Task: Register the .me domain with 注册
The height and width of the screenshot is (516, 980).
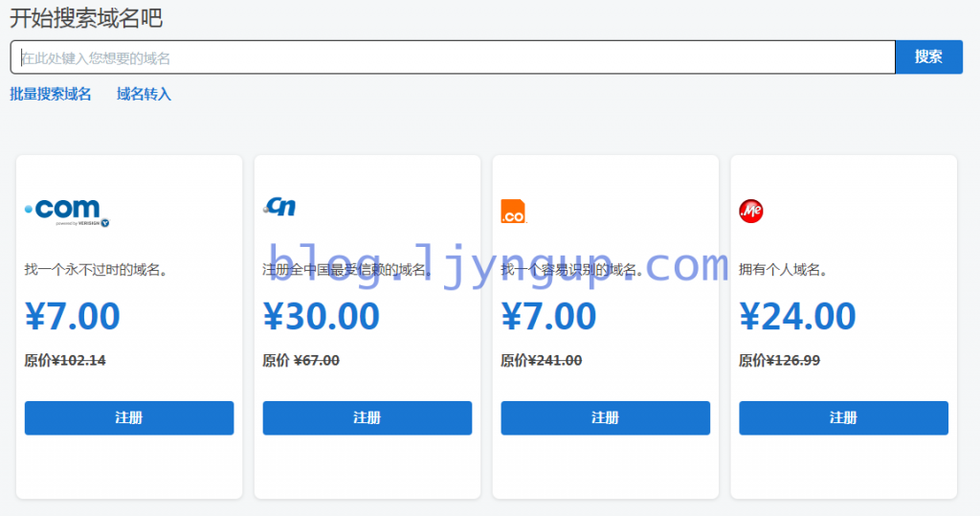Action: pyautogui.click(x=844, y=417)
